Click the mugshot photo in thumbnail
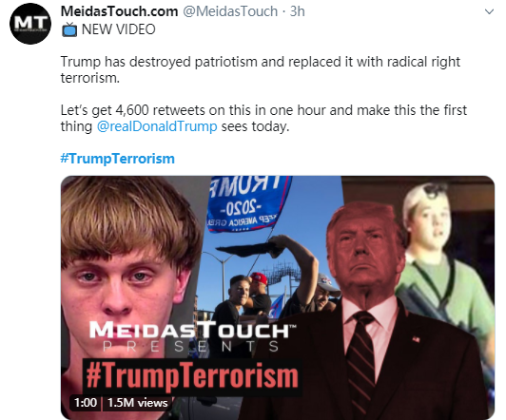 point(129,268)
